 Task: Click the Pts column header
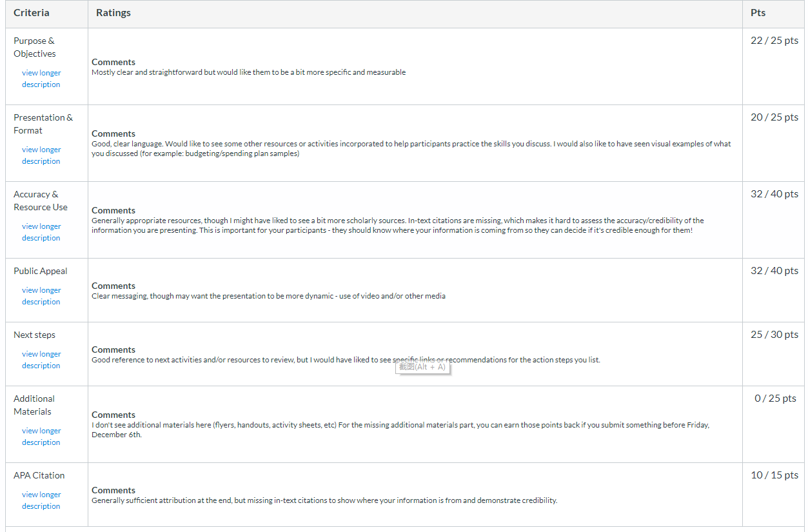pyautogui.click(x=758, y=13)
